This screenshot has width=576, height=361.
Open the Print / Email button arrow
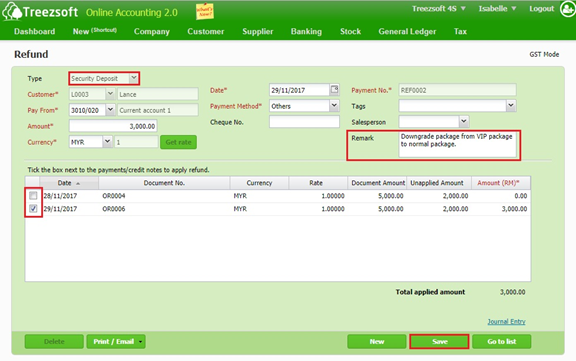tap(140, 342)
